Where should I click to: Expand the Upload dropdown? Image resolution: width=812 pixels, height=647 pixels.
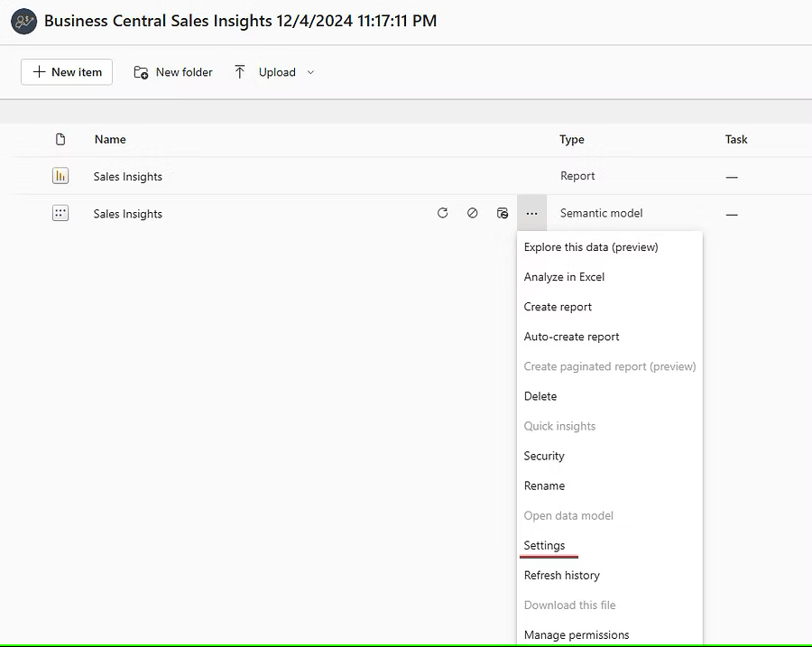point(310,72)
